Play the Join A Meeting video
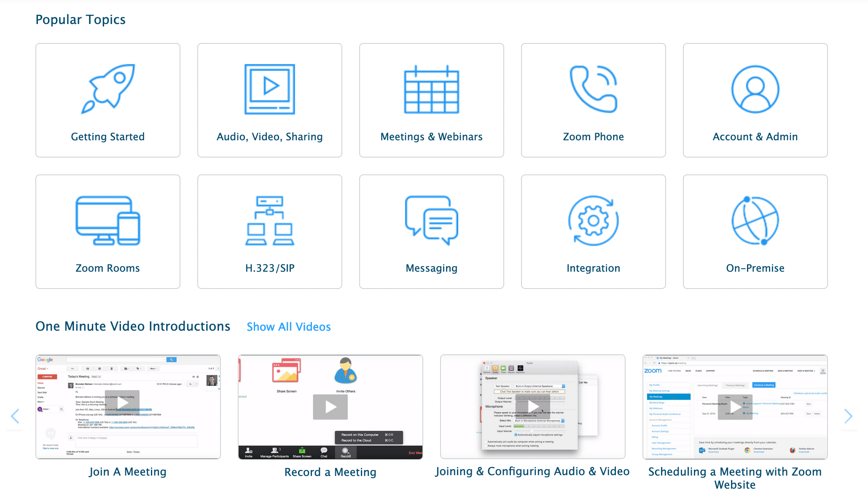The image size is (868, 500). 123,403
